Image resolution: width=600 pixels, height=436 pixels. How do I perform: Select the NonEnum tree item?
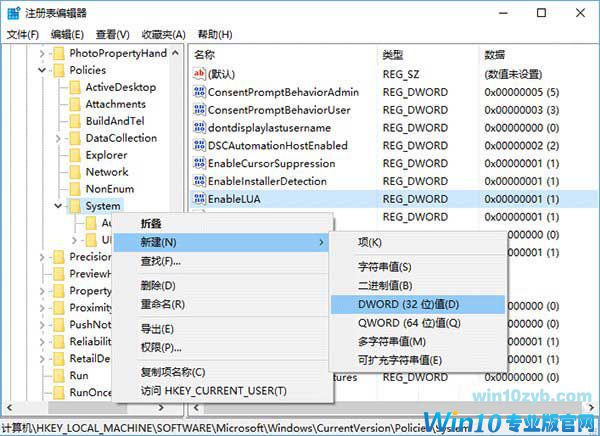click(x=109, y=189)
